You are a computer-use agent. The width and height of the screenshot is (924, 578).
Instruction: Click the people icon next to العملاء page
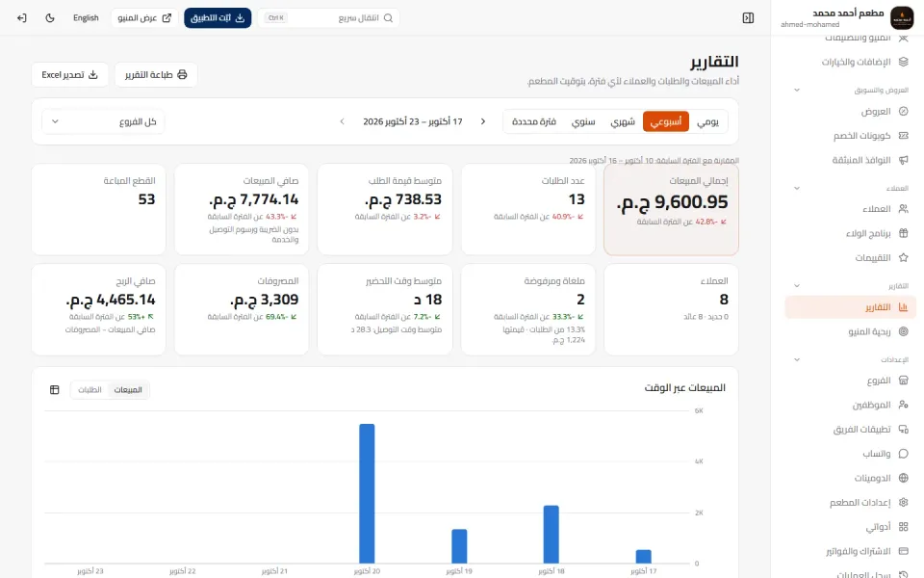(904, 209)
